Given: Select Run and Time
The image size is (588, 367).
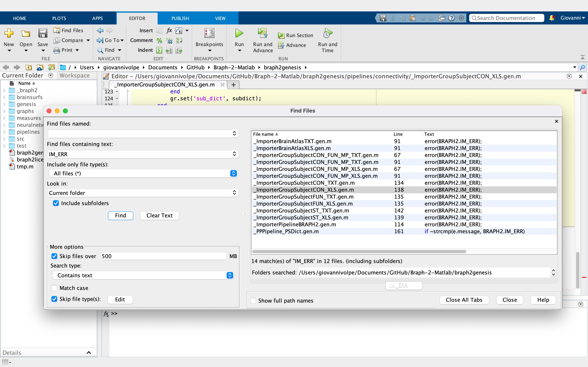Looking at the screenshot, I should coord(327,40).
